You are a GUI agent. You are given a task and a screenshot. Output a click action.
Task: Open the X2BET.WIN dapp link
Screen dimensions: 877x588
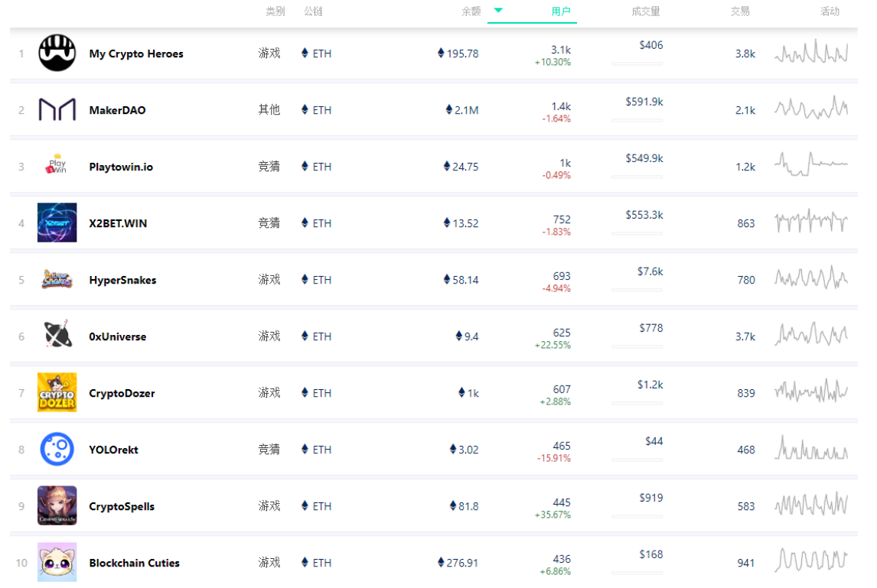118,223
